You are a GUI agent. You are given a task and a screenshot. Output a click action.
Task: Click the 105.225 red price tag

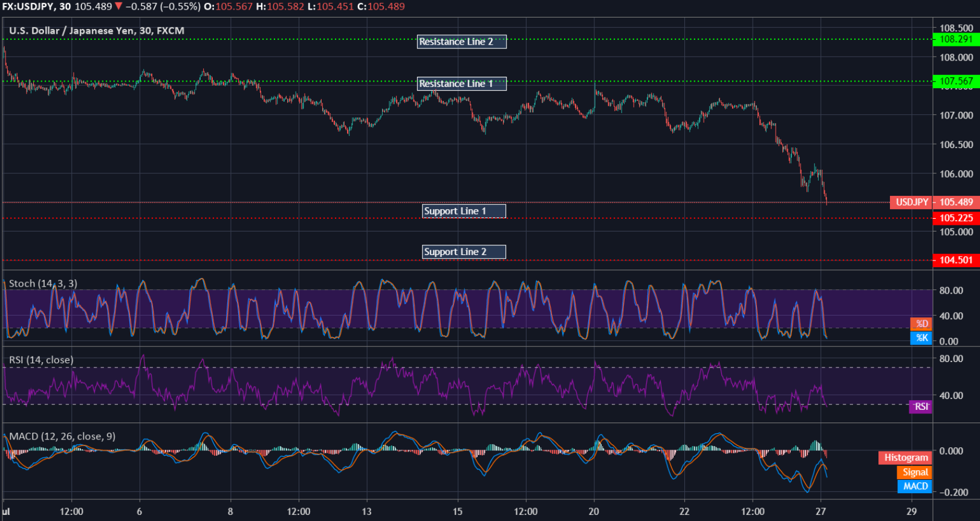(956, 218)
